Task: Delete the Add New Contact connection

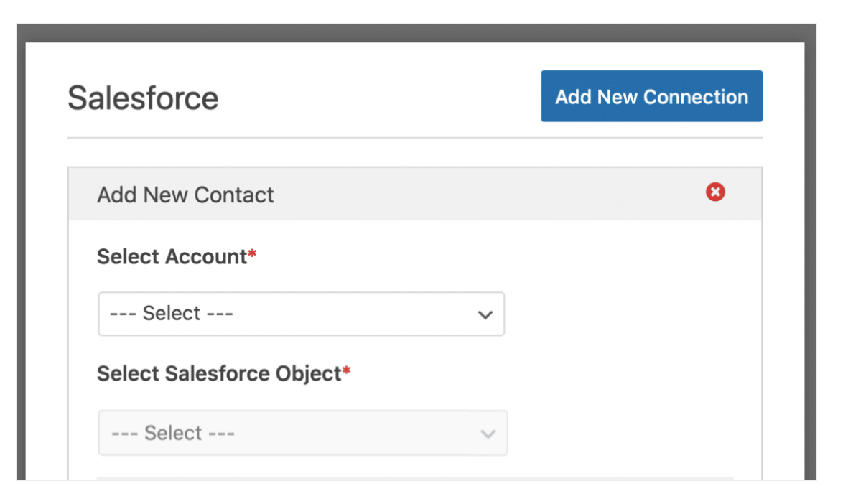Action: coord(714,192)
